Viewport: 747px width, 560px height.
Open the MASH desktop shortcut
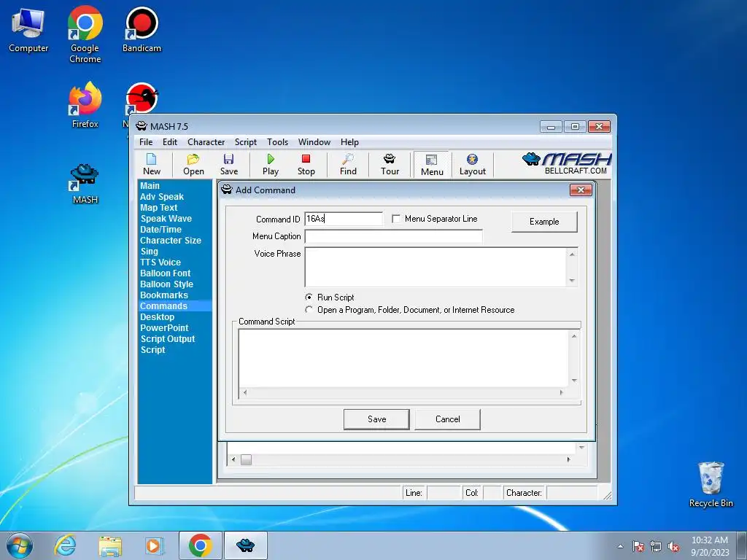coord(85,184)
